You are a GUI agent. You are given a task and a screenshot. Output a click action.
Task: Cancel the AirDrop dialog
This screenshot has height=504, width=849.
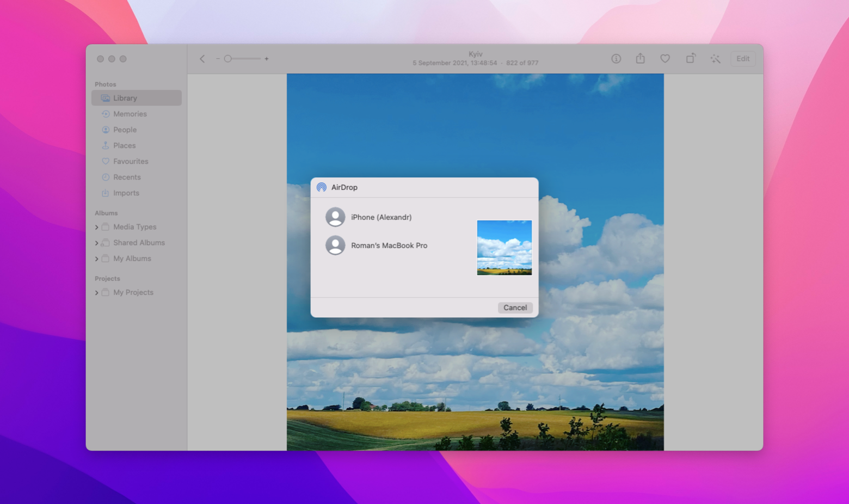tap(514, 308)
